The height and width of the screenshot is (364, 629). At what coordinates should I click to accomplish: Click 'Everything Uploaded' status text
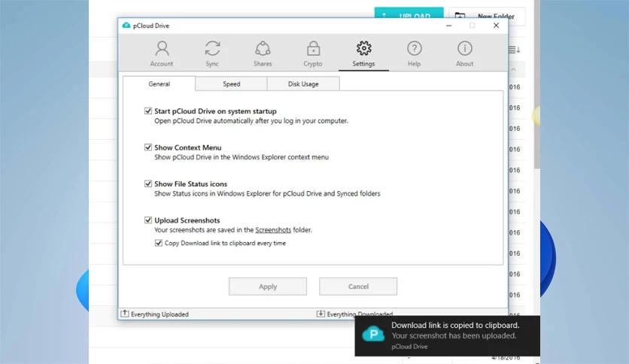[160, 314]
